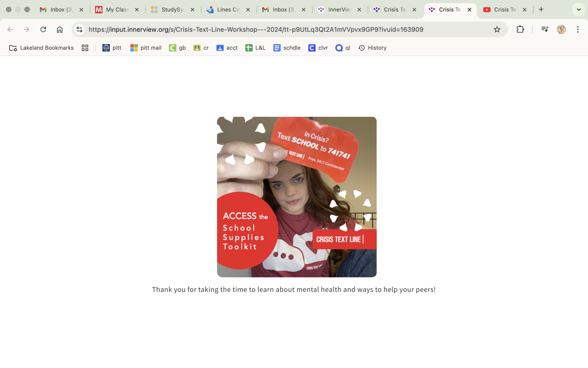The width and height of the screenshot is (588, 368).
Task: Open the clvr bookmark
Action: coord(318,48)
